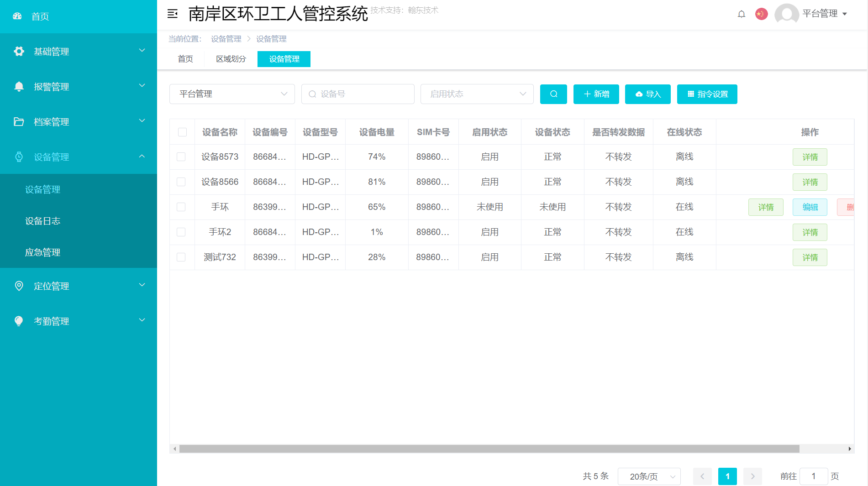Open 详情 for the 手环 row
The width and height of the screenshot is (868, 486).
pyautogui.click(x=766, y=207)
